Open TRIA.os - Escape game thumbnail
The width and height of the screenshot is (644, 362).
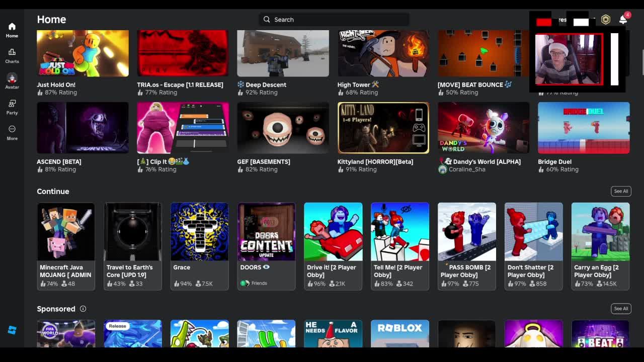click(183, 53)
